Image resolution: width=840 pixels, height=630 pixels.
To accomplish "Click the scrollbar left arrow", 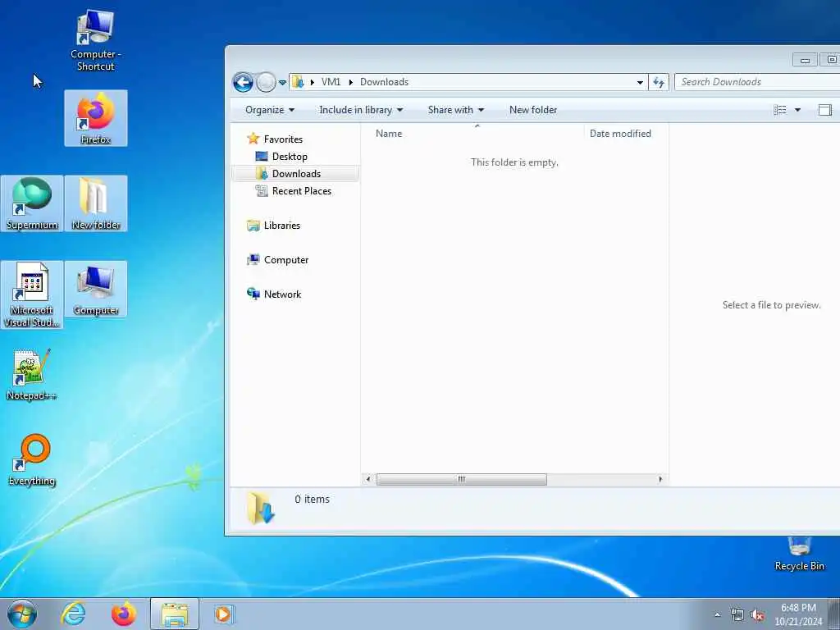I will [x=368, y=479].
